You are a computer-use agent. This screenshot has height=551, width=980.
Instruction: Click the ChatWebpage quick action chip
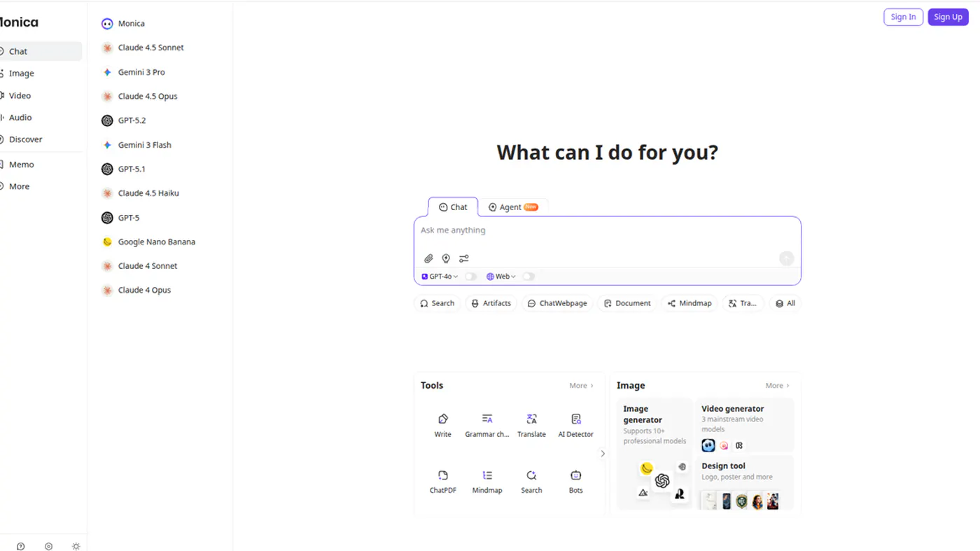[557, 303]
